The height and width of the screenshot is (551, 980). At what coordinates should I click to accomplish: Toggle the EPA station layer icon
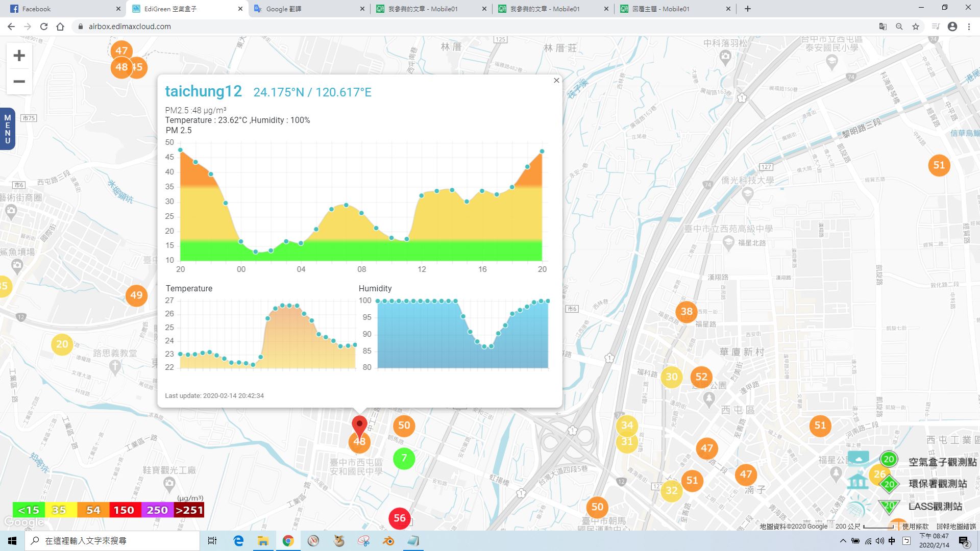tap(858, 482)
